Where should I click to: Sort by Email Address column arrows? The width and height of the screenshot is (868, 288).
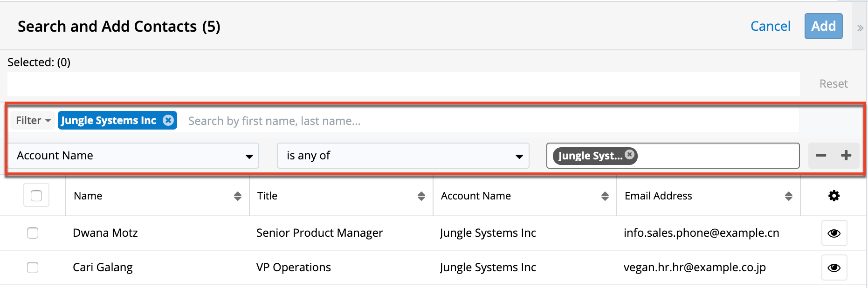click(789, 196)
